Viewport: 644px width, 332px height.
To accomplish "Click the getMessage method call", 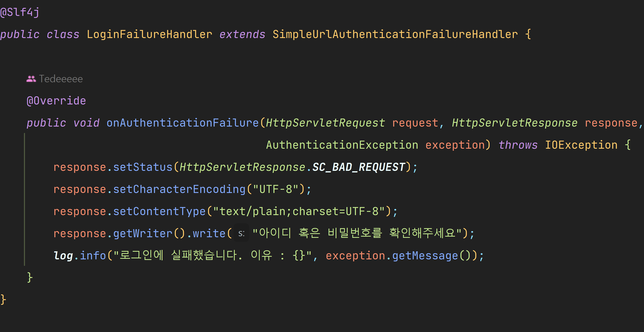I will (425, 256).
